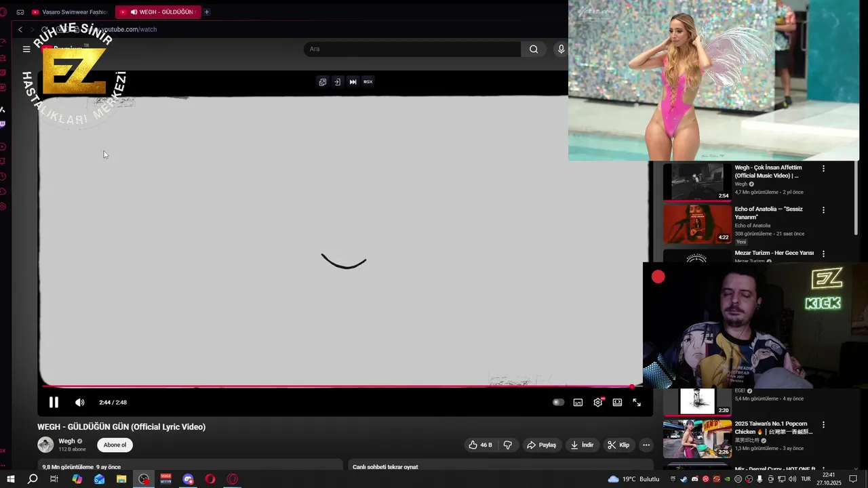Click the Klip scissors button
Viewport: 868px width, 488px height.
click(618, 445)
